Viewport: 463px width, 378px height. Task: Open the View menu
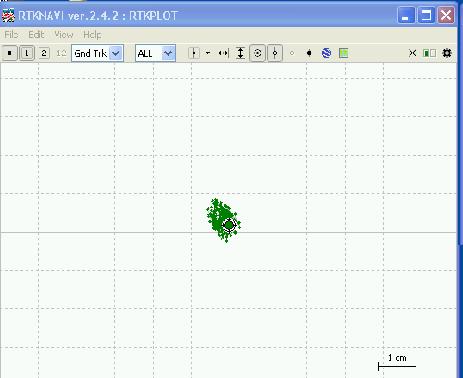click(64, 35)
